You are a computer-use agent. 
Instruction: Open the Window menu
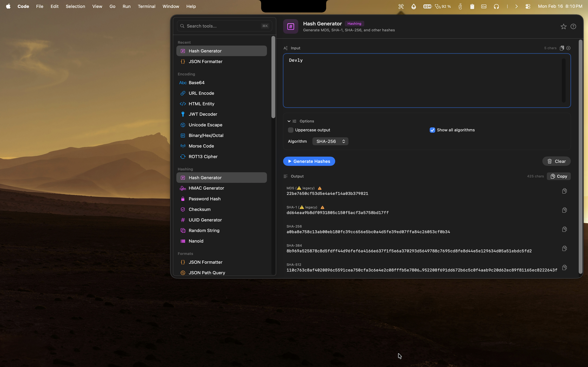[x=170, y=6]
